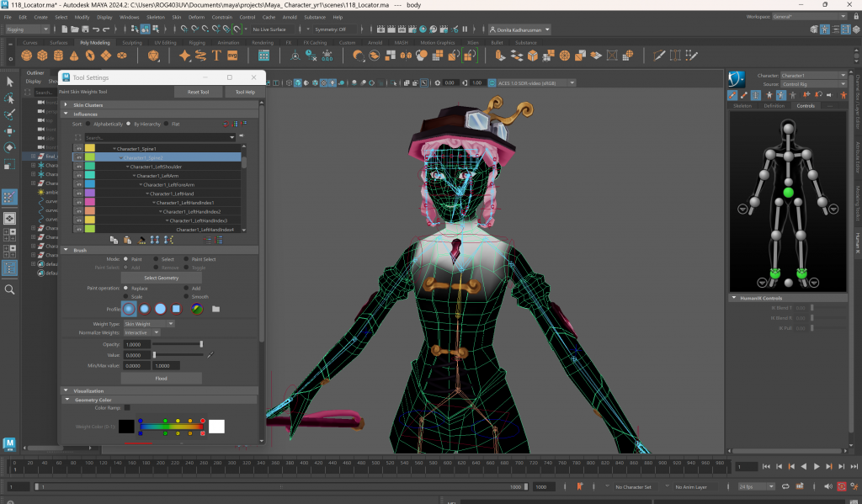Create a polygon cylinder from the shelf
Screen dimensions: 862x504
pos(58,55)
